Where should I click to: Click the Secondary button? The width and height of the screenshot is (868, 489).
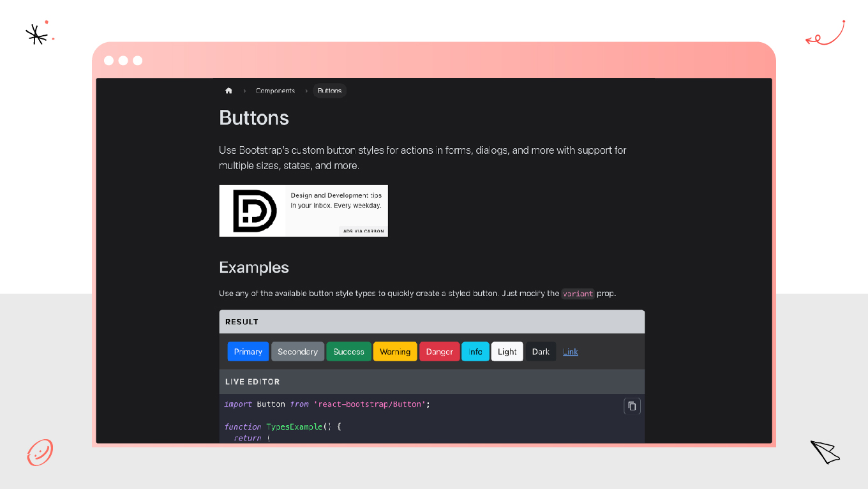point(297,351)
